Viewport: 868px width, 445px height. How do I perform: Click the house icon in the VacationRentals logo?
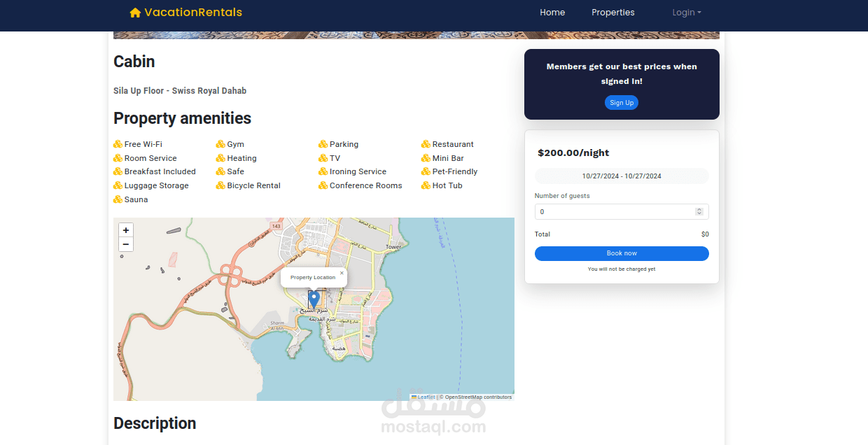click(x=135, y=13)
